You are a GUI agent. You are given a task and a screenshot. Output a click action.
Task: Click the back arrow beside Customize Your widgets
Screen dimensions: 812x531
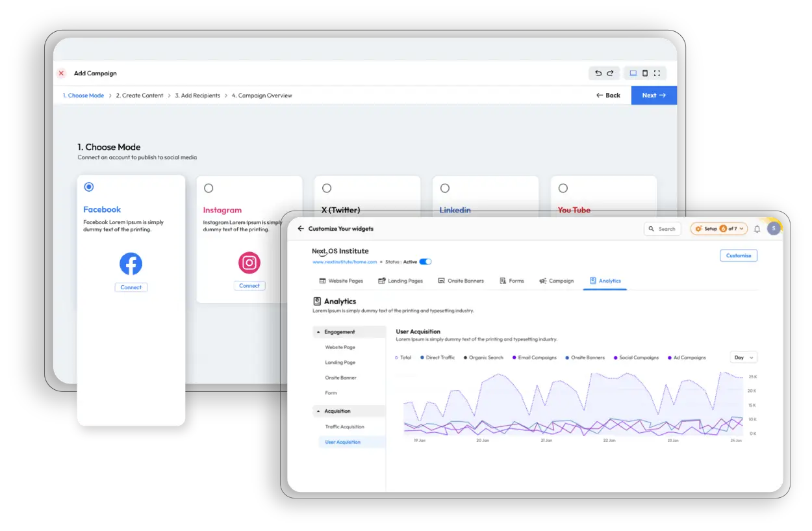tap(300, 228)
